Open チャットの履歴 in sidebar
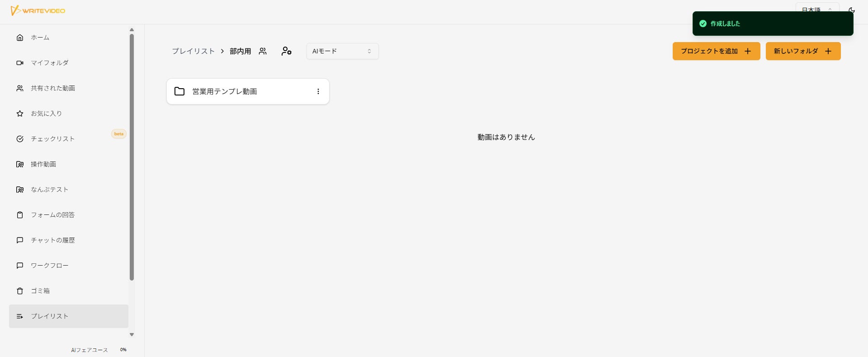This screenshot has height=357, width=868. [x=69, y=240]
